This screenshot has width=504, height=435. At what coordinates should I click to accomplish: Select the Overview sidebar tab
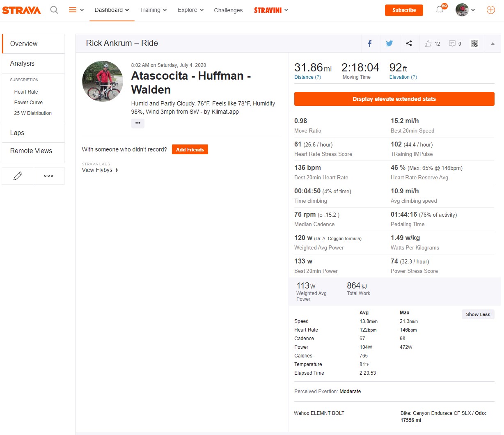click(33, 44)
